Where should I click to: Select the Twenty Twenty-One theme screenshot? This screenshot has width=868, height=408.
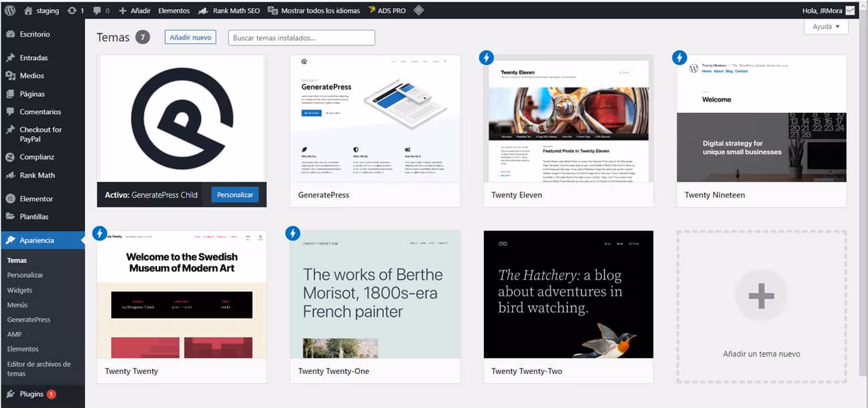375,294
